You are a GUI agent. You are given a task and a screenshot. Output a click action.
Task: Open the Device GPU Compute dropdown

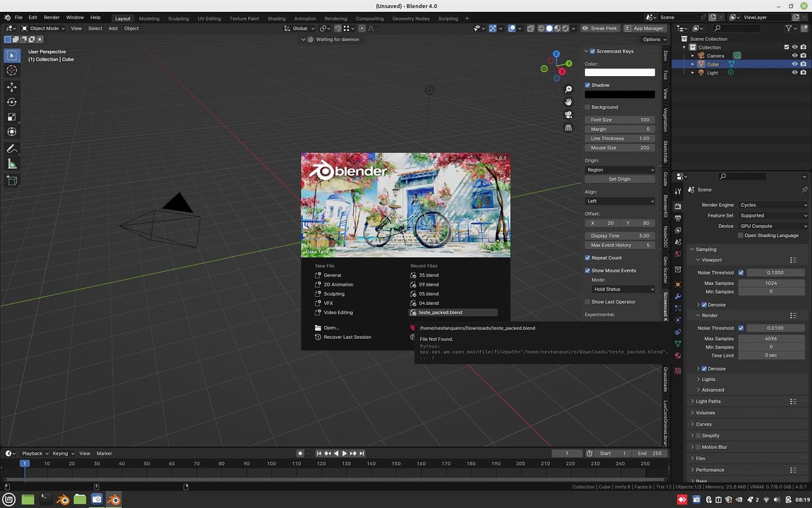(x=773, y=226)
